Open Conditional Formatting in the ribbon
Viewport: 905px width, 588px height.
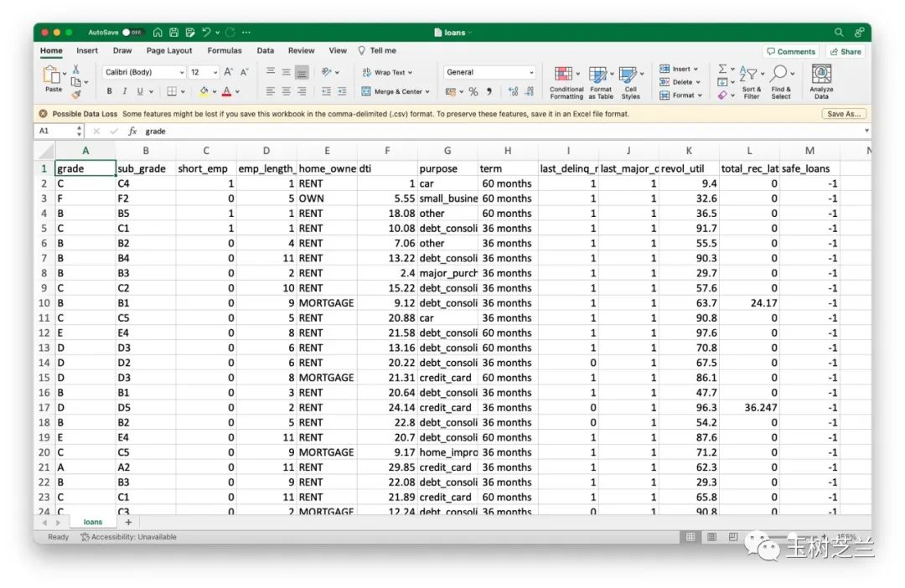click(566, 81)
